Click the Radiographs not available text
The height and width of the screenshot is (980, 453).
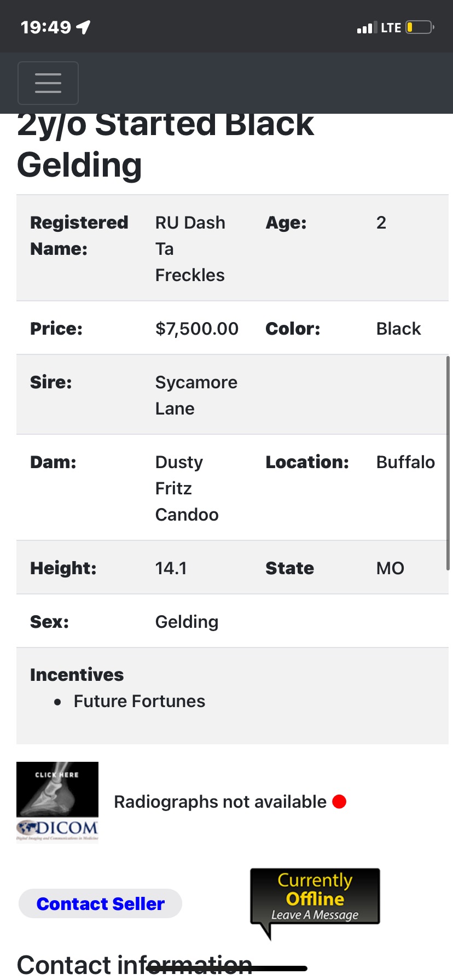[220, 802]
